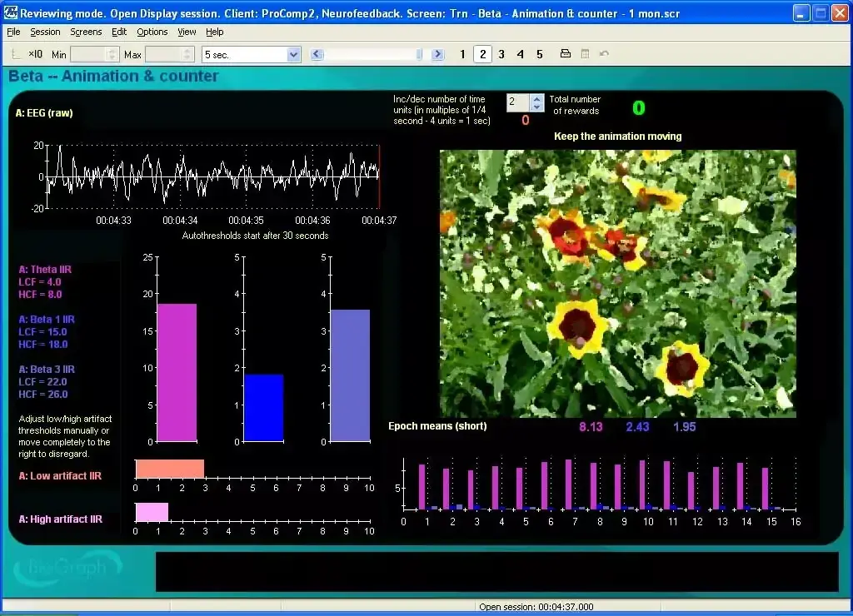Click the Low artifact IIR threshold bar

pyautogui.click(x=170, y=469)
